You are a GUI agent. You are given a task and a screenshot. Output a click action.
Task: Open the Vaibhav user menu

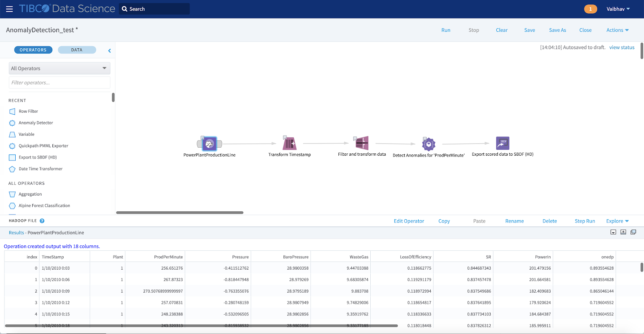[x=618, y=9]
